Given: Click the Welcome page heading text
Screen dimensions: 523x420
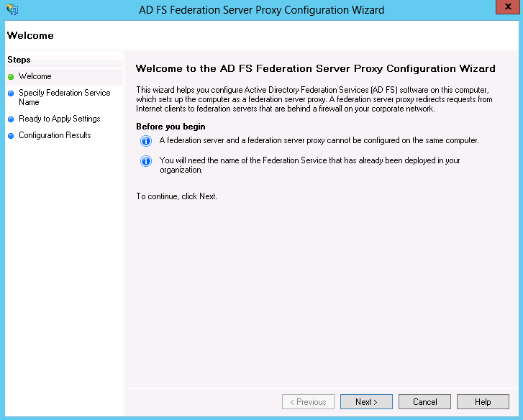Looking at the screenshot, I should pyautogui.click(x=316, y=68).
